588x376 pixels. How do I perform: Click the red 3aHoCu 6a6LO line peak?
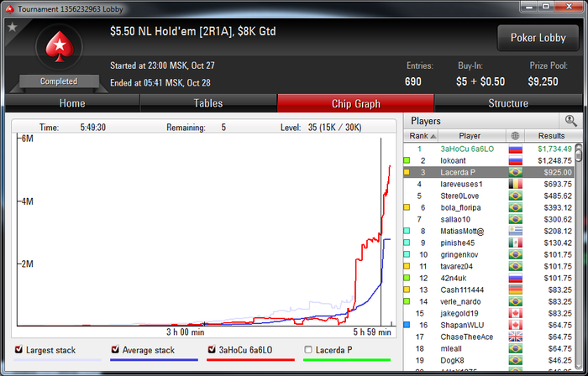pyautogui.click(x=390, y=166)
